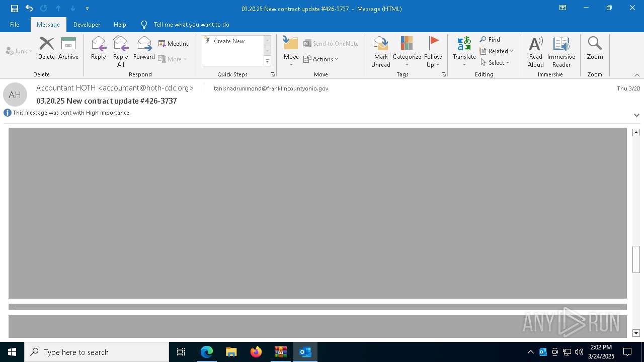This screenshot has height=362, width=644.
Task: Open the Junk dropdown
Action: click(20, 51)
